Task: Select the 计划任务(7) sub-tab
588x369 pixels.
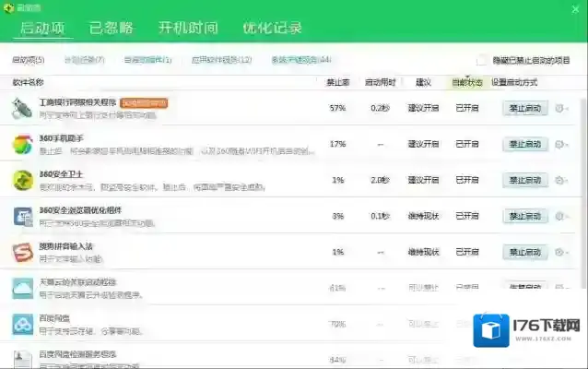Action: pos(85,60)
